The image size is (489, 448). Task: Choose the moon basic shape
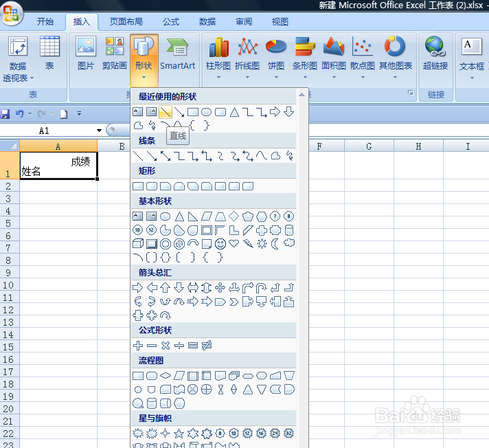(x=275, y=244)
